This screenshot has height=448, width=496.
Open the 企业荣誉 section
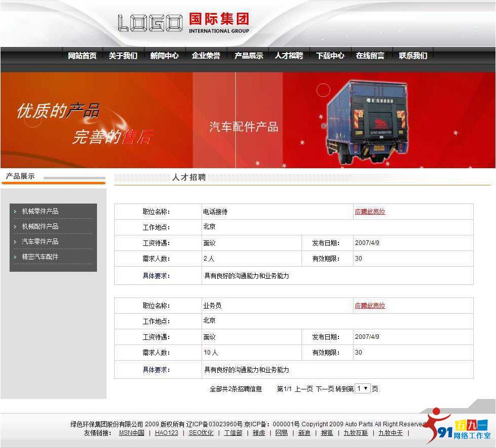click(206, 56)
